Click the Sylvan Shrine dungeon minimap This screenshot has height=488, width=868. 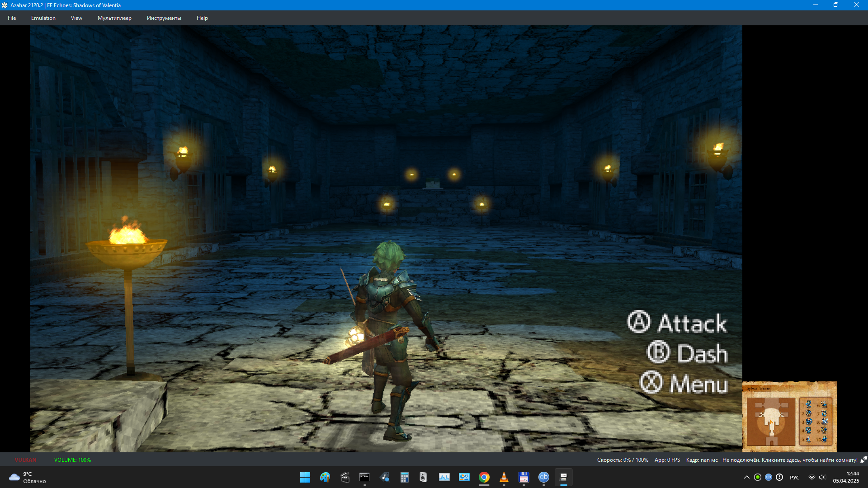coord(771,422)
